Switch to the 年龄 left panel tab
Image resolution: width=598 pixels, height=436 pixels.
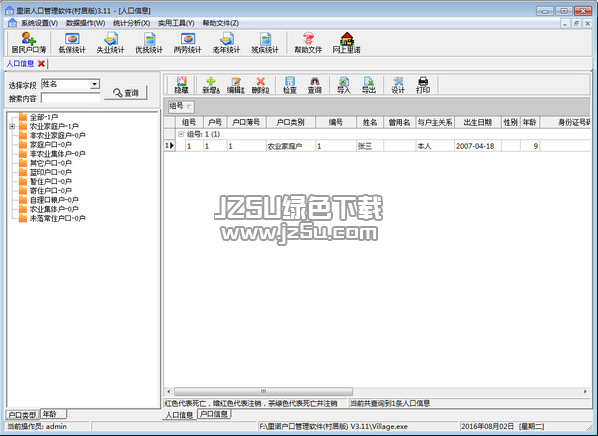pos(53,413)
